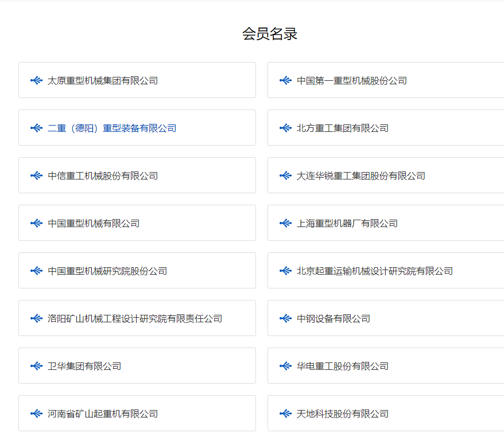Click arrow icon beside 中国第一重型机械股份公司
Screen dimensions: 504x441
[x=285, y=80]
